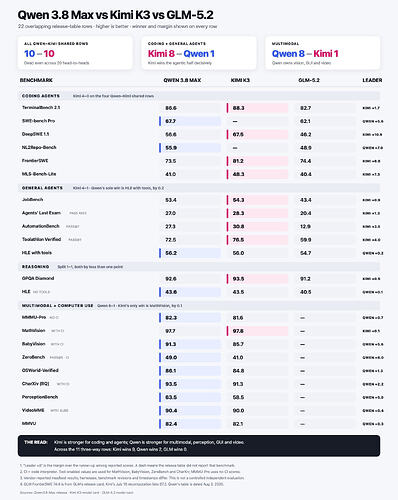Click the OSWorld-Verified benchmark label
The height and width of the screenshot is (500, 398).
click(x=40, y=370)
